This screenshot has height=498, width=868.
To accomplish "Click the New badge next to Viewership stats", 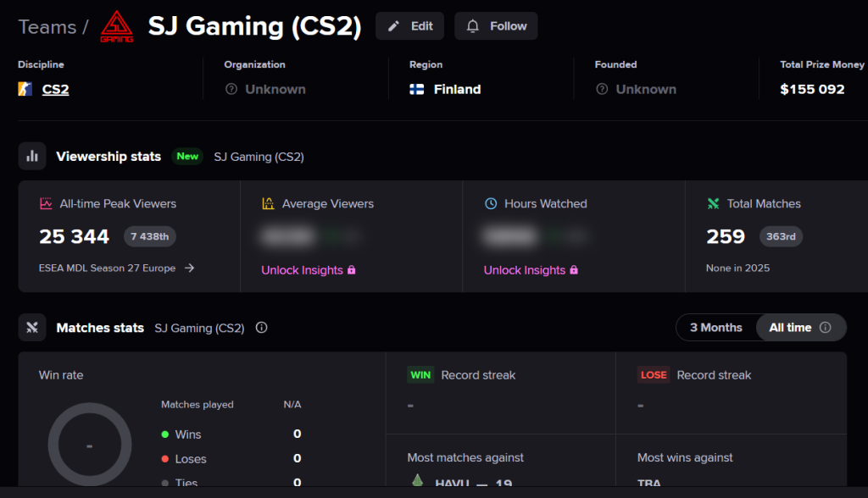I will [x=187, y=156].
